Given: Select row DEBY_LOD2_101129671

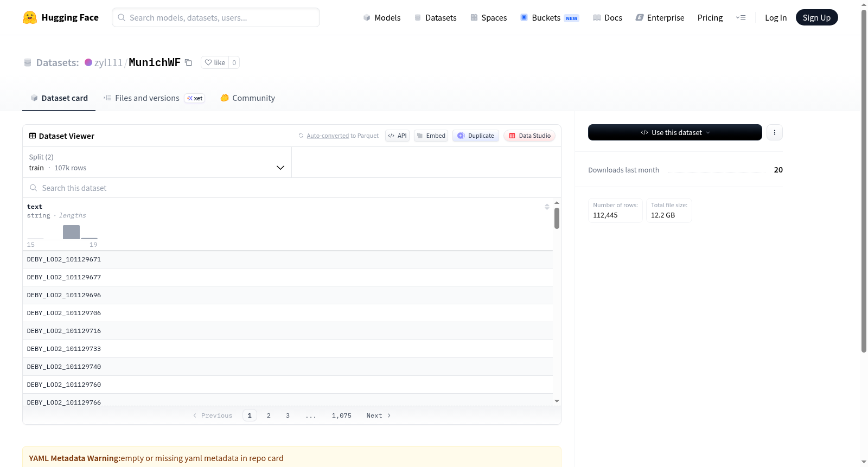Looking at the screenshot, I should coord(288,259).
